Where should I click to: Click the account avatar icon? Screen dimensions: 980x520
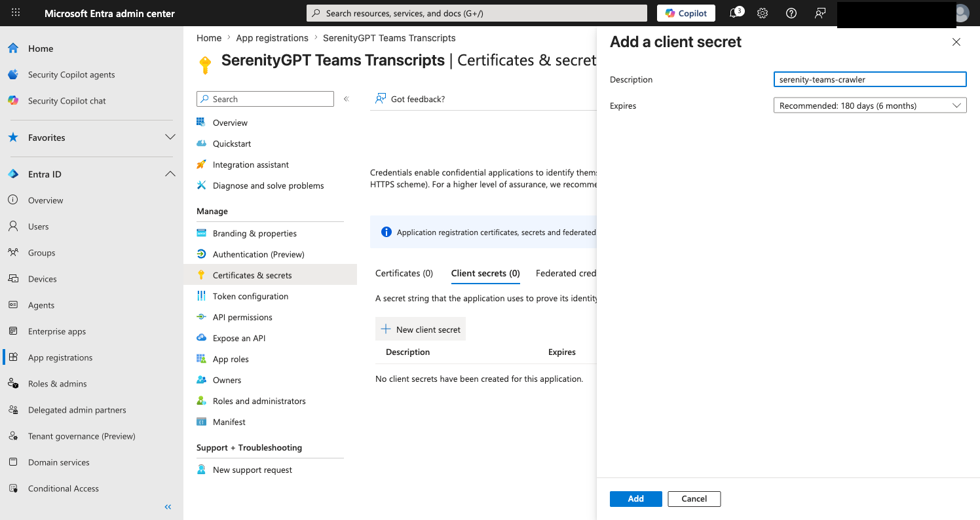(961, 13)
